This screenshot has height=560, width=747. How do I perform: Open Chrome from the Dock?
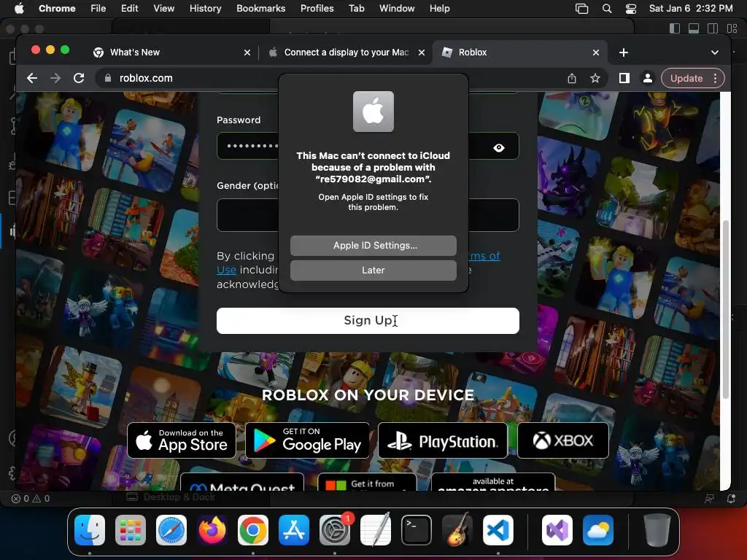[x=253, y=530]
